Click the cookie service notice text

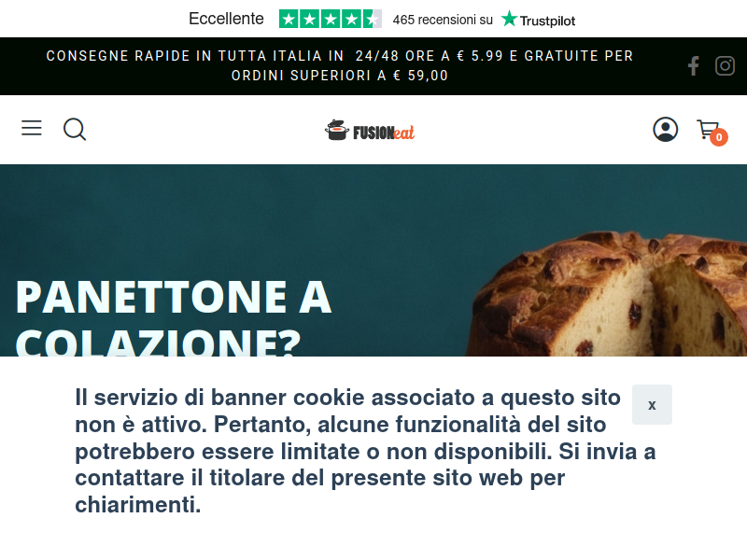[x=365, y=451]
